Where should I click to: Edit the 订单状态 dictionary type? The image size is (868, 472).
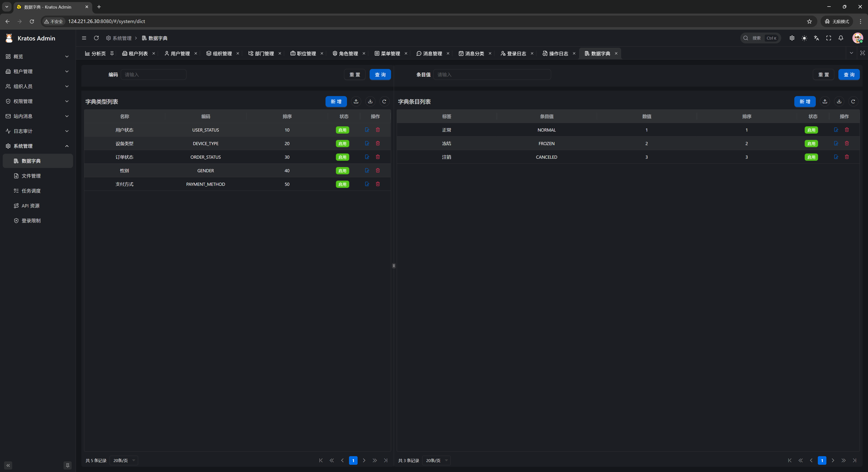pyautogui.click(x=367, y=157)
